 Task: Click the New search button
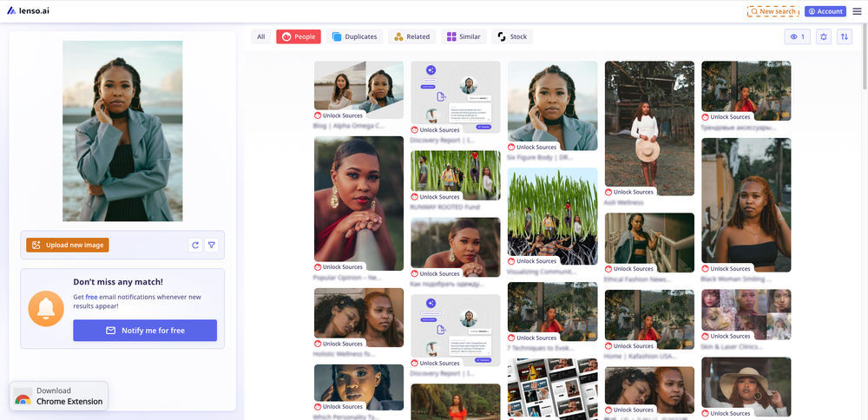click(773, 11)
